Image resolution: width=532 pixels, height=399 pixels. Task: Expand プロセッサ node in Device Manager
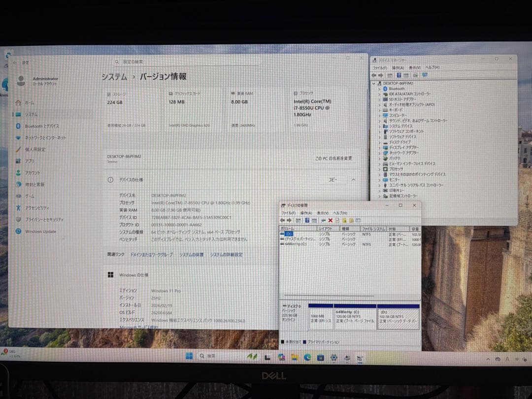coord(379,169)
